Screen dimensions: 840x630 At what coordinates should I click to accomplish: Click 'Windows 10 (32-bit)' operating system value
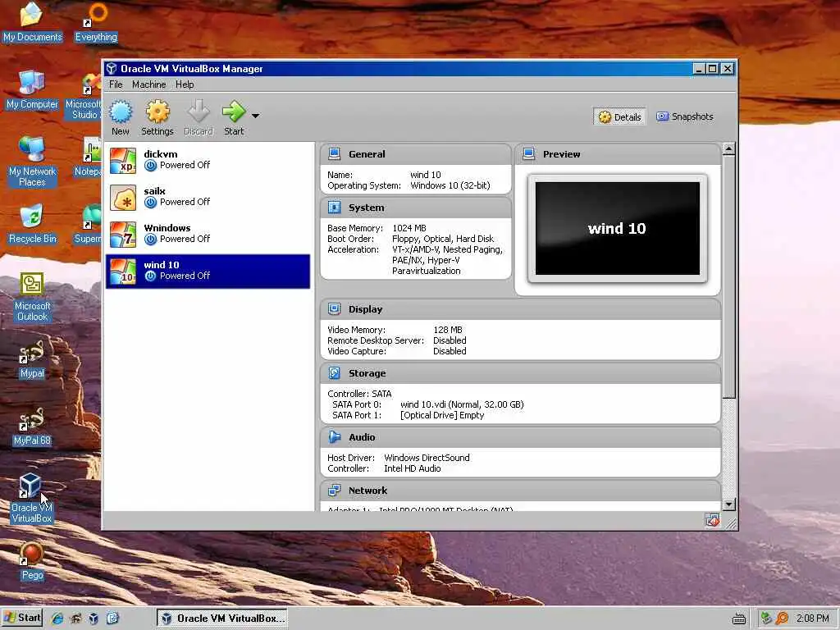tap(450, 186)
